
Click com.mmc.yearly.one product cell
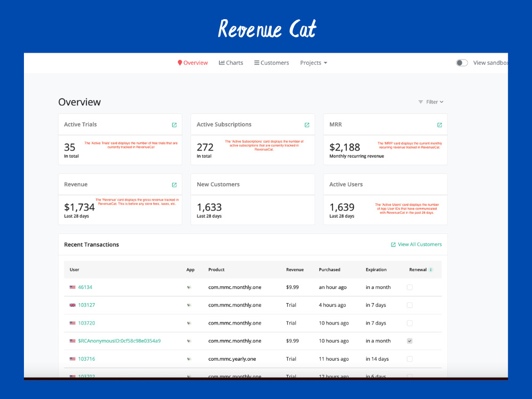tap(232, 359)
